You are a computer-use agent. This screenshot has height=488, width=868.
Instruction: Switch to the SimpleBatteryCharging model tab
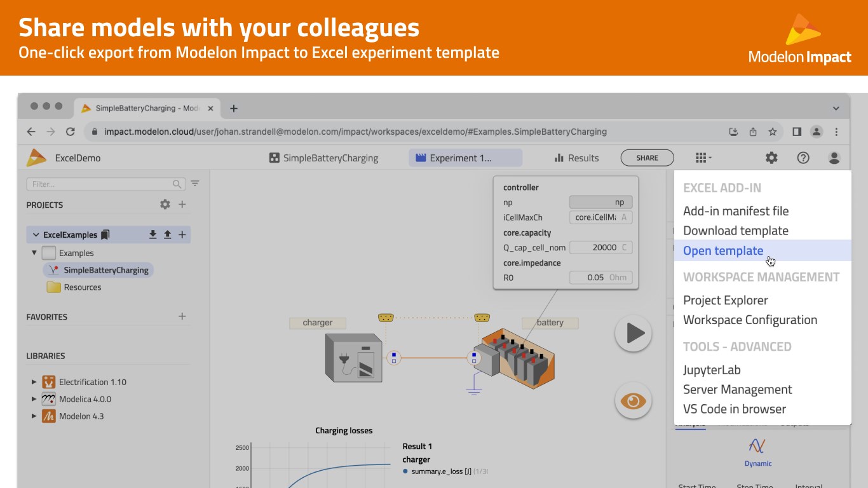[x=323, y=158]
